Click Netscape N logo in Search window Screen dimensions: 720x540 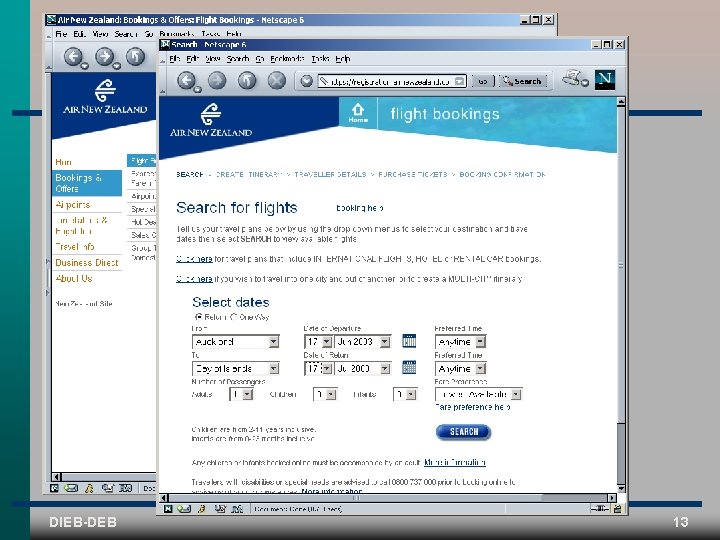[605, 80]
